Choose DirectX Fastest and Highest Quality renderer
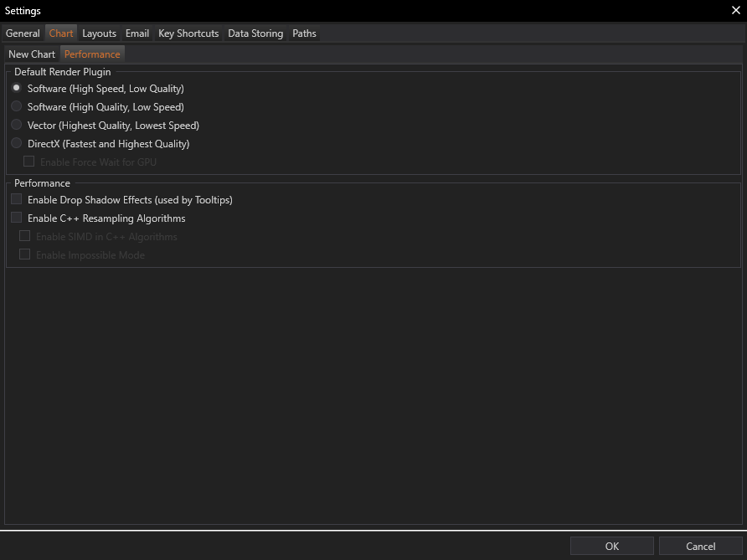747x560 pixels. click(17, 144)
